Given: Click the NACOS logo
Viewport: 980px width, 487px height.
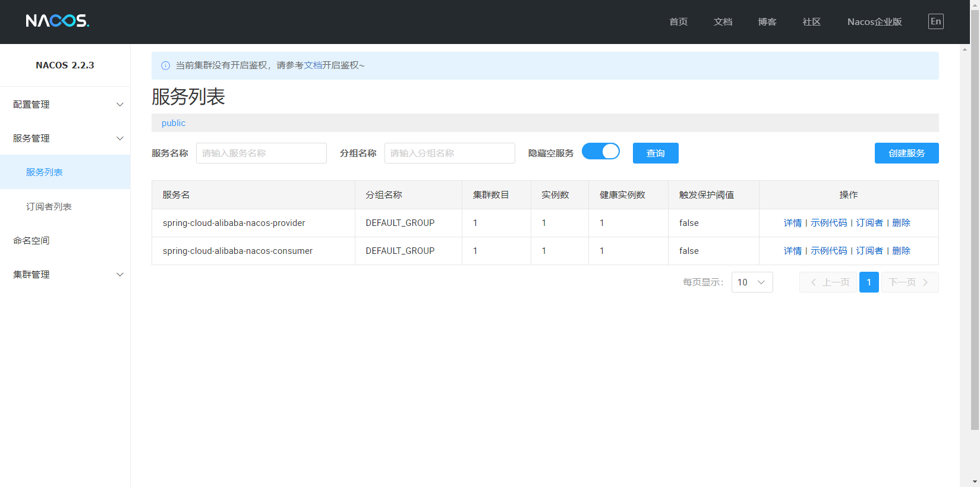Looking at the screenshot, I should [57, 21].
